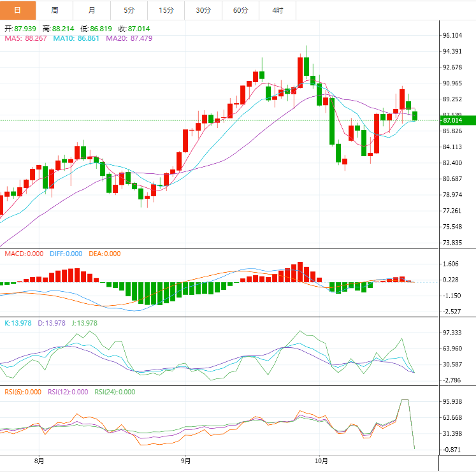
Task: Choose the 30分 timeframe tab
Action: coord(203,10)
